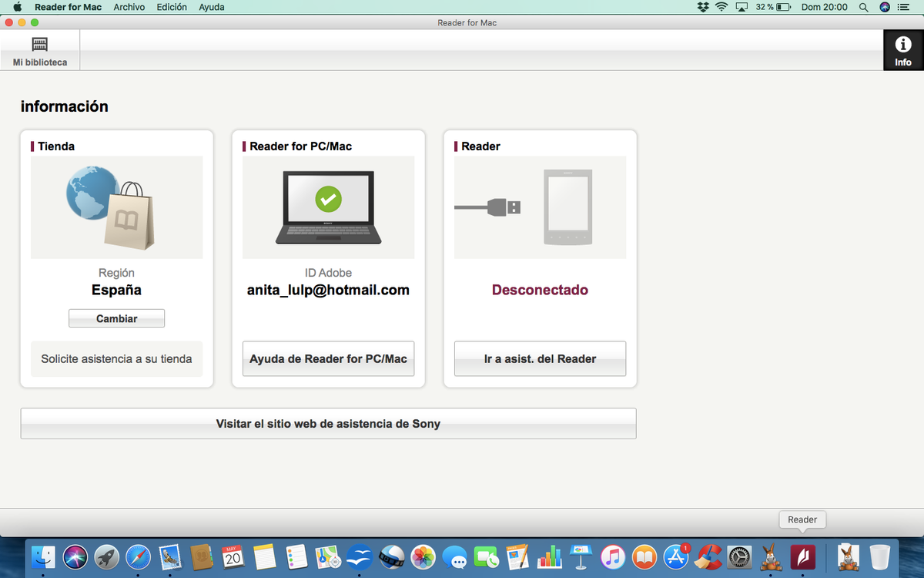Open the Dropbox menu bar icon

coord(701,7)
